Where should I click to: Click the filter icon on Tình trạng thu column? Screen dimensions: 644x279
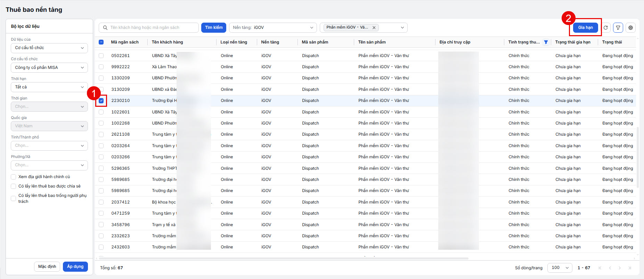tap(546, 42)
